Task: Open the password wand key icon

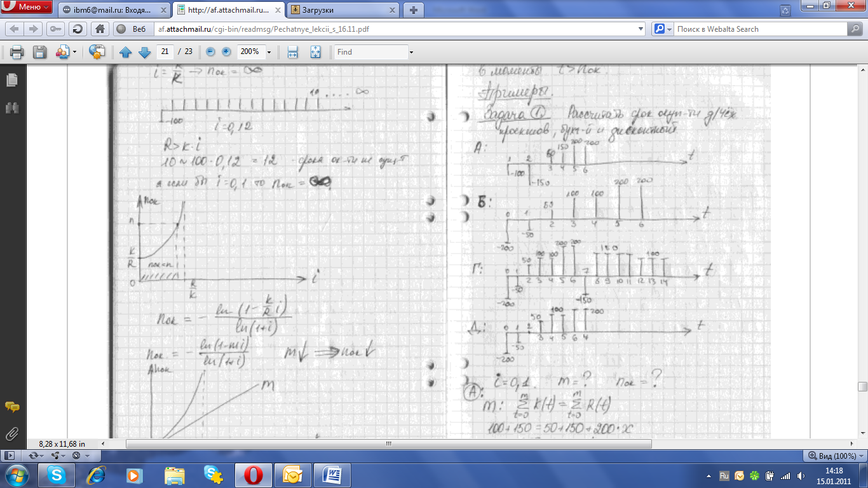Action: [55, 29]
